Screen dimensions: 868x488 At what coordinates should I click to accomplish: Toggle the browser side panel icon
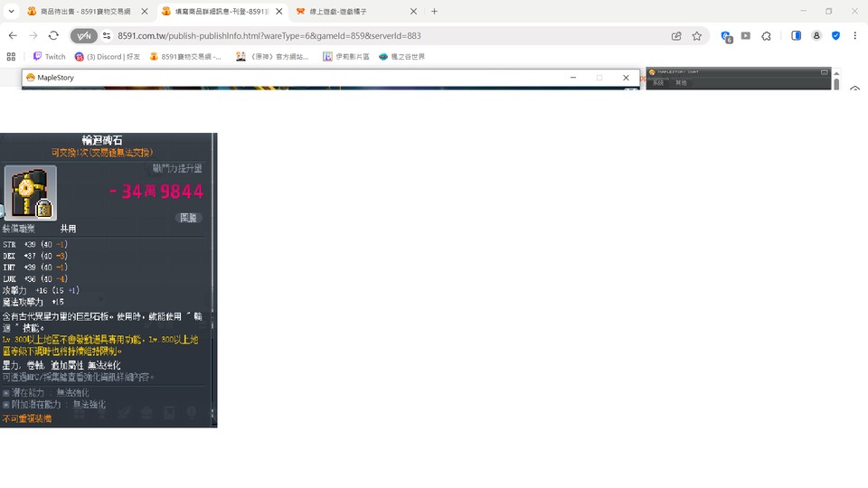(796, 35)
